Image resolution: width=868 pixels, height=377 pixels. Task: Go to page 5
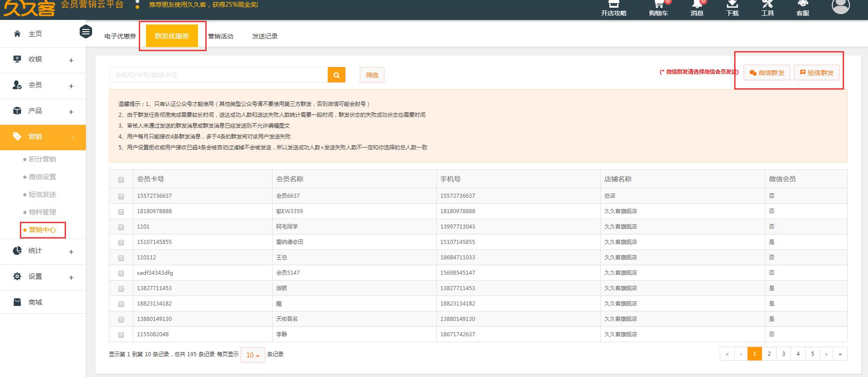point(812,354)
